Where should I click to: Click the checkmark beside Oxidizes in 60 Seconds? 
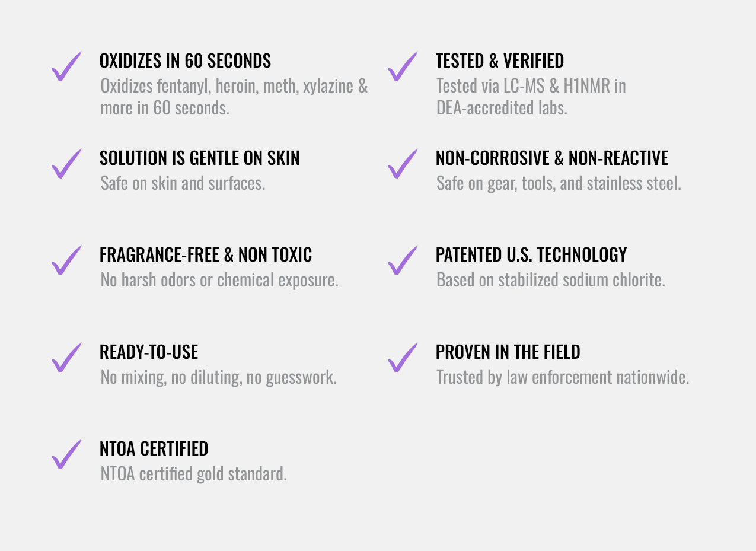pos(66,67)
